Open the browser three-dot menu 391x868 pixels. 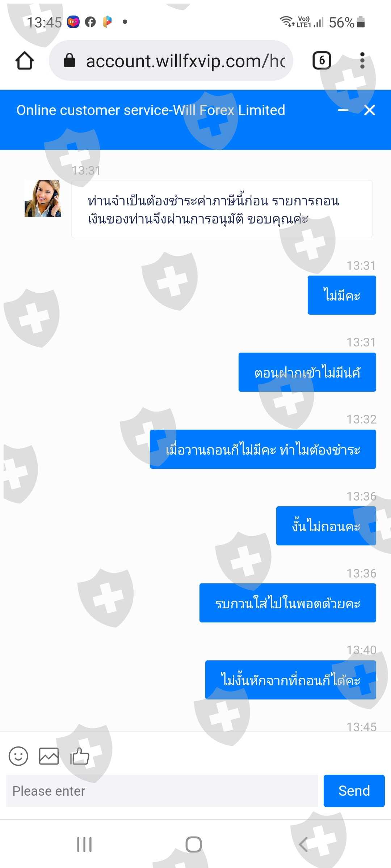[x=362, y=60]
